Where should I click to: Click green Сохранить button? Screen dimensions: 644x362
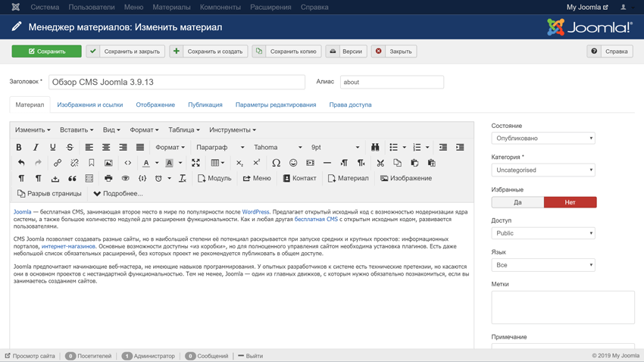tap(47, 51)
